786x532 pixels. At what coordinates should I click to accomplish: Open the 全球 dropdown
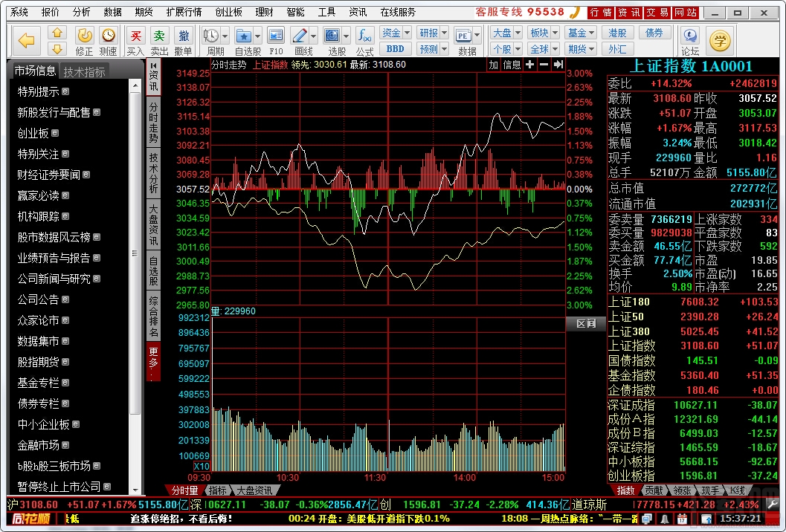[x=544, y=49]
